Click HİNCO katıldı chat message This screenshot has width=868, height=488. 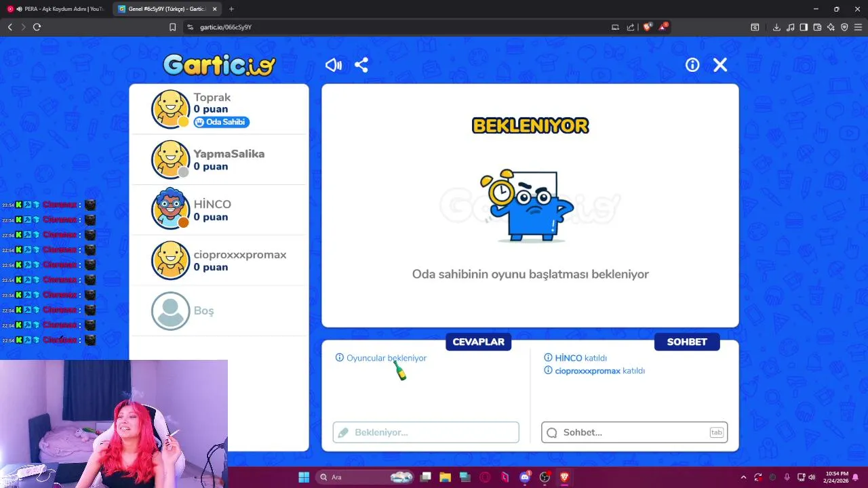(576, 358)
